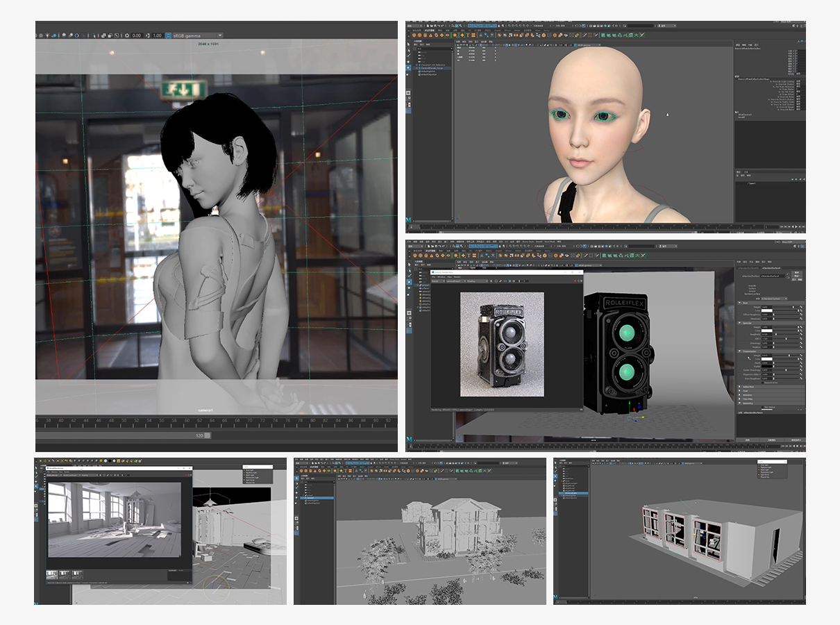Click Select button at bottom of Attribute Editor
This screenshot has width=840, height=625.
748,441
